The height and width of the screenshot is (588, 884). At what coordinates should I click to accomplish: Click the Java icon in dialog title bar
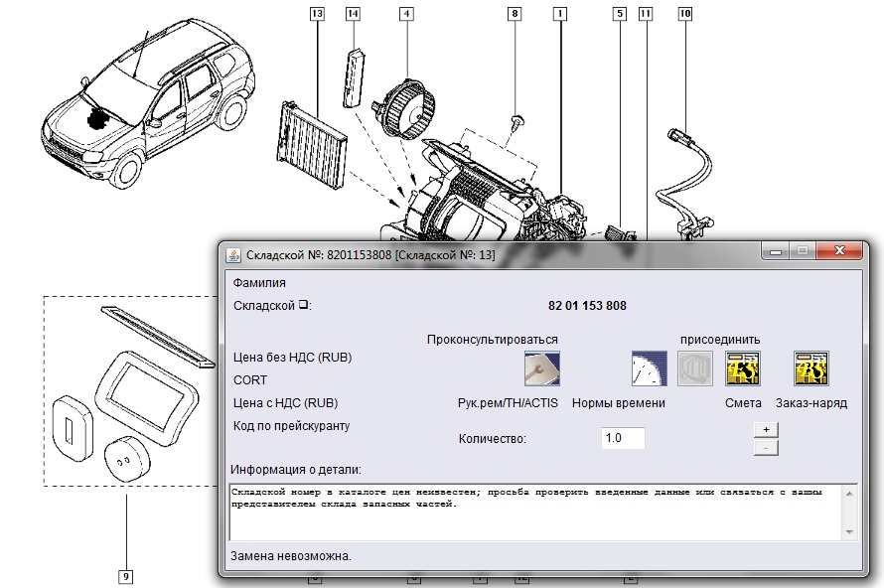[233, 253]
